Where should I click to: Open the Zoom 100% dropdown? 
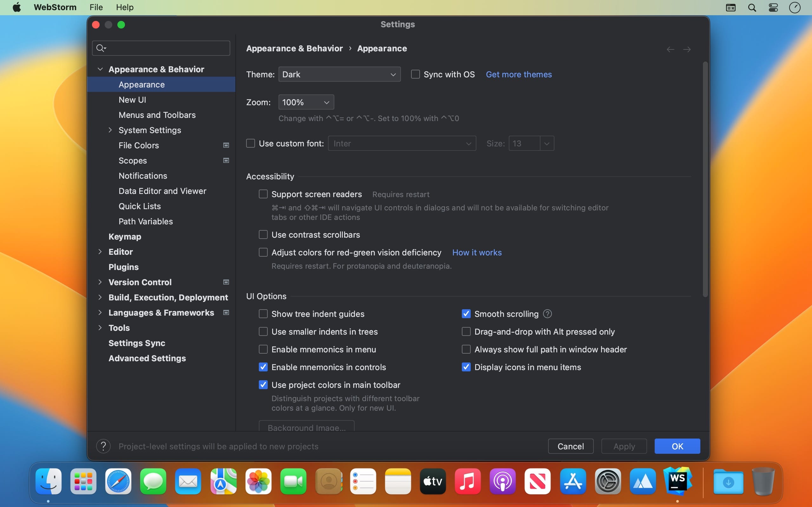pyautogui.click(x=306, y=102)
